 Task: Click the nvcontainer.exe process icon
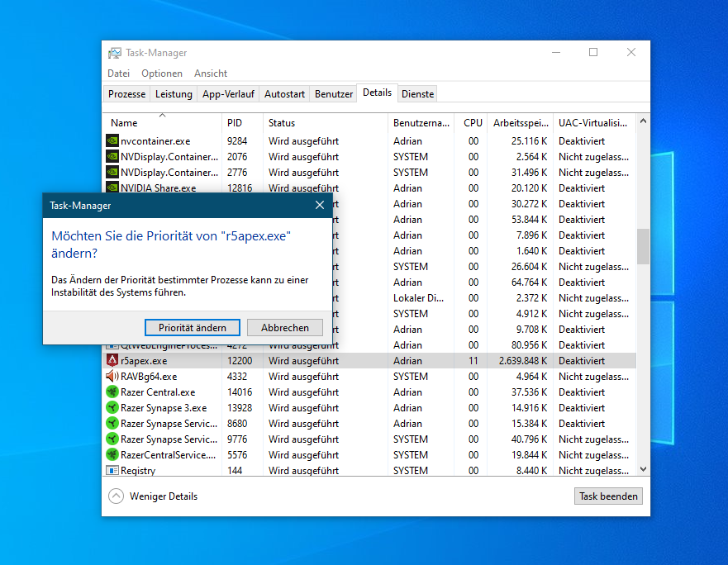tap(112, 140)
